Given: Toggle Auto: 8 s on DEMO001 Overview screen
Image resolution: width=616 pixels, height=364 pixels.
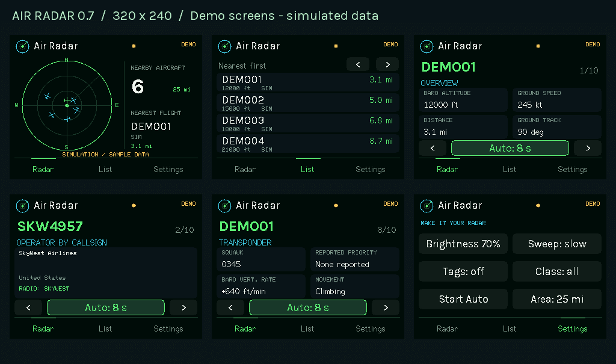Looking at the screenshot, I should pyautogui.click(x=510, y=148).
